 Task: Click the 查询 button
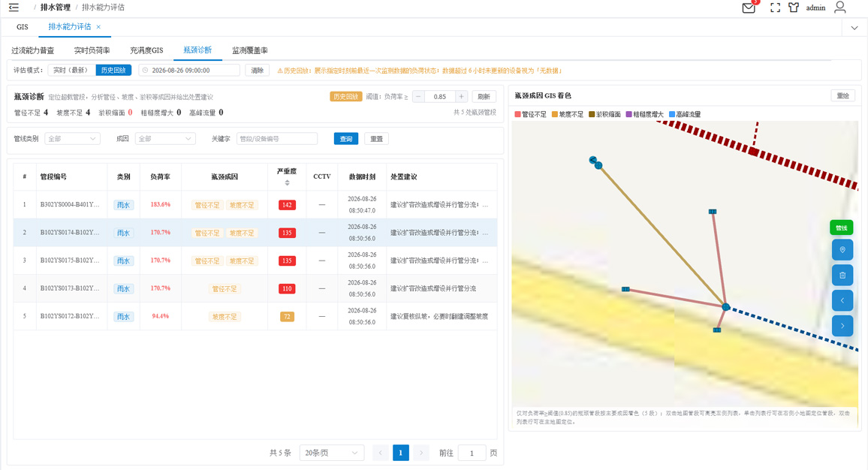346,138
